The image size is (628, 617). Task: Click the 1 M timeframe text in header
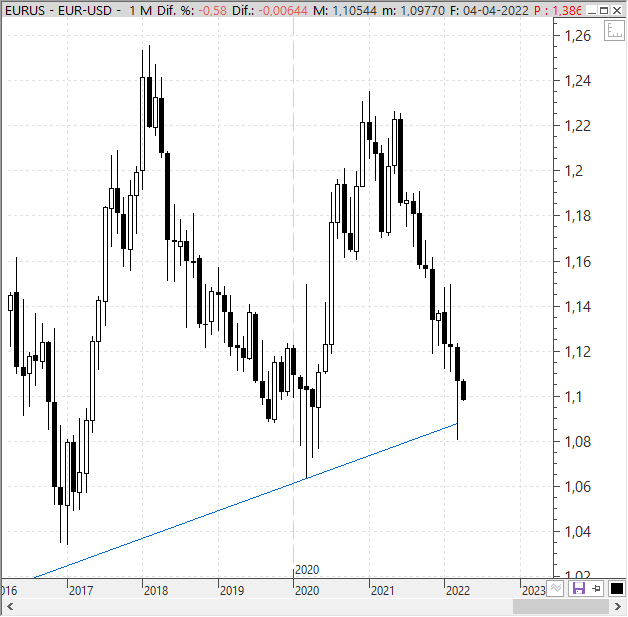coord(141,10)
